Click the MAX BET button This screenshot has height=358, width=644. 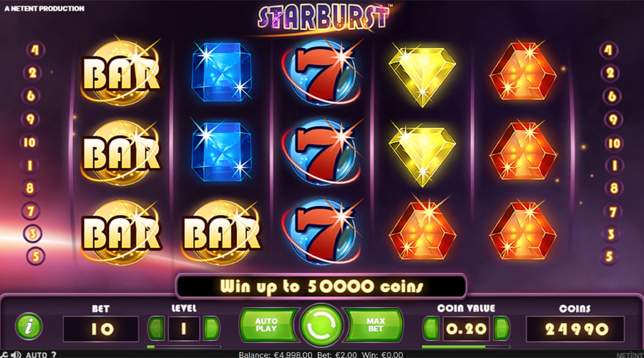[374, 325]
